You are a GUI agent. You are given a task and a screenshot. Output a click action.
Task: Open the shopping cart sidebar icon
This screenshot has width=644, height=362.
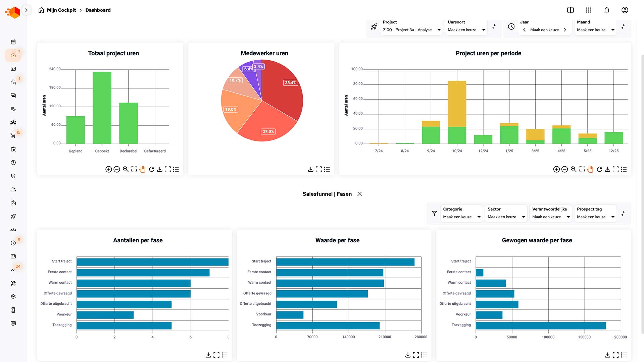(13, 136)
